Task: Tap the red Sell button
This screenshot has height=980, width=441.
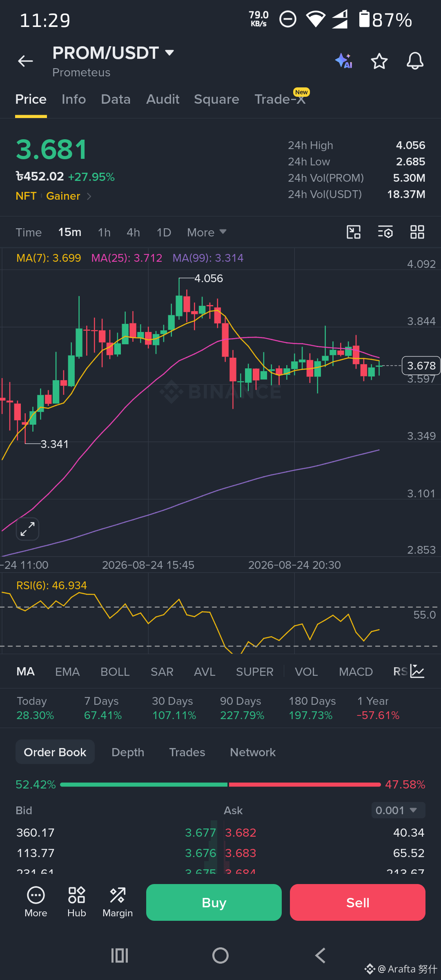Action: (x=358, y=902)
